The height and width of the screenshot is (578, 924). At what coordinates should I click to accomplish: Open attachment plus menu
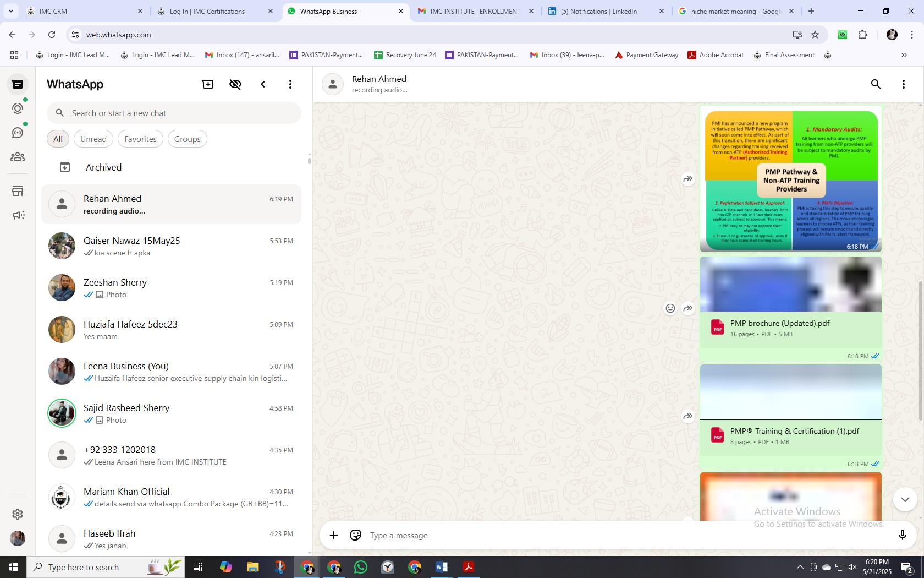(x=334, y=535)
